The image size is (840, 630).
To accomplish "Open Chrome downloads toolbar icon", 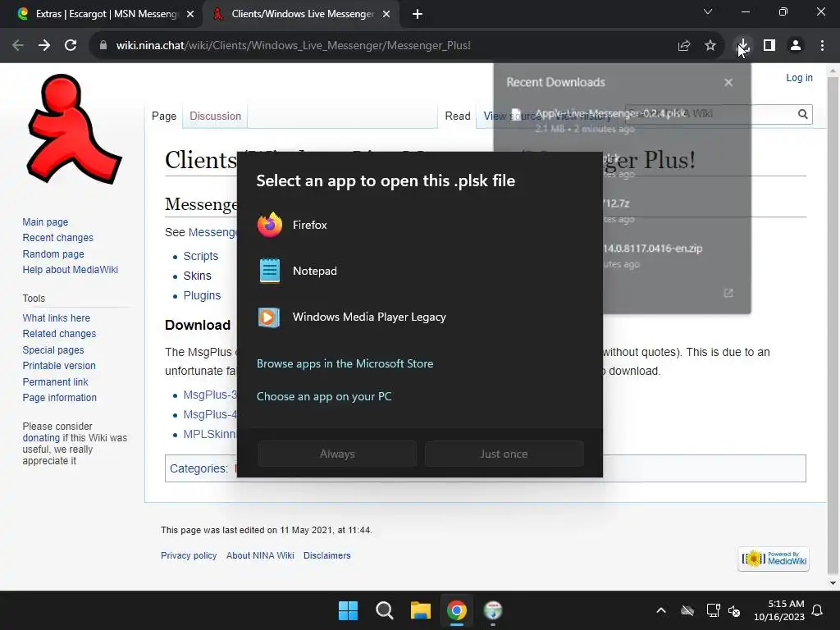I will (742, 46).
